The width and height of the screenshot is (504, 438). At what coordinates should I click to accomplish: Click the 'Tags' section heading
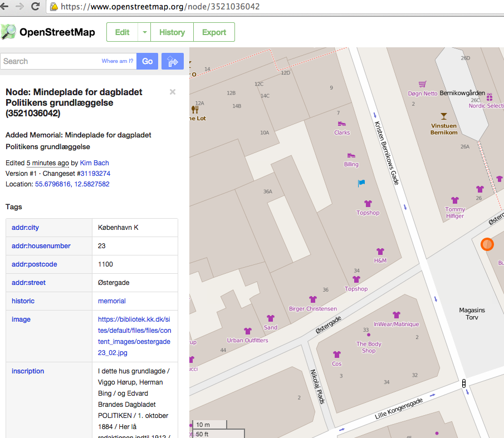pos(14,207)
